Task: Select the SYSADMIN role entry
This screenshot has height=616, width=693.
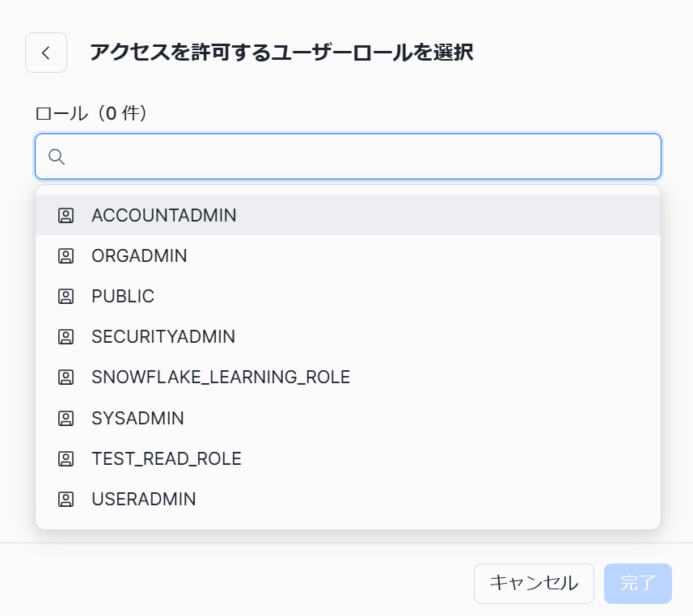Action: [137, 418]
